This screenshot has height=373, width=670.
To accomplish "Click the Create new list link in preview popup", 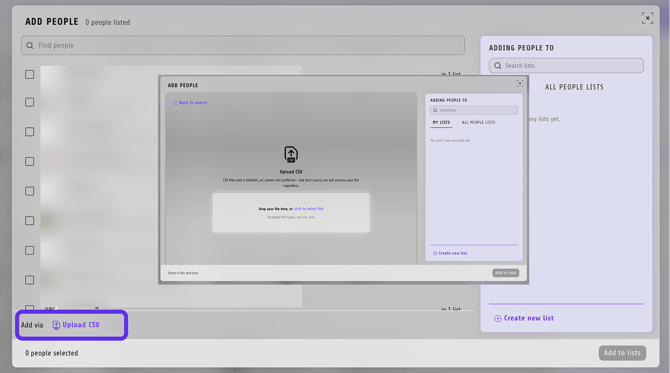I will (450, 253).
